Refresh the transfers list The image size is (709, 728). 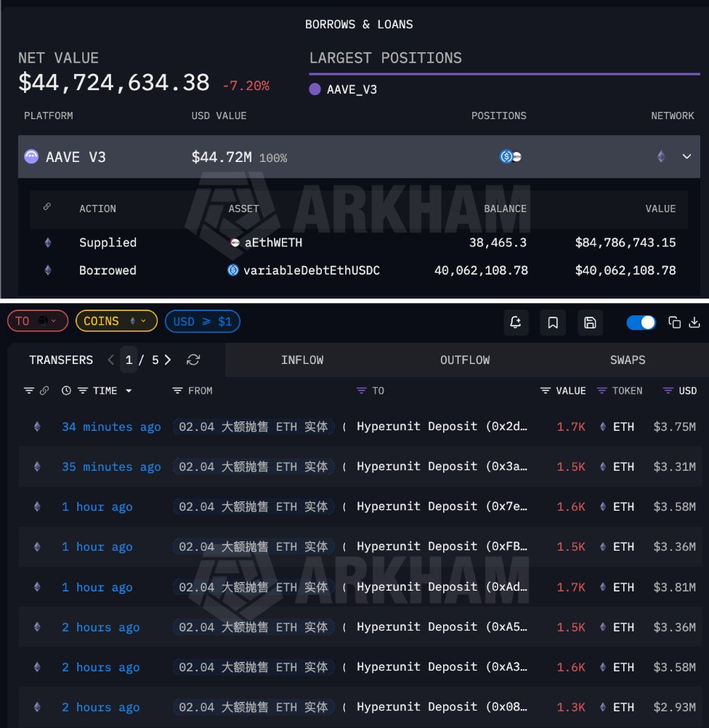click(193, 360)
